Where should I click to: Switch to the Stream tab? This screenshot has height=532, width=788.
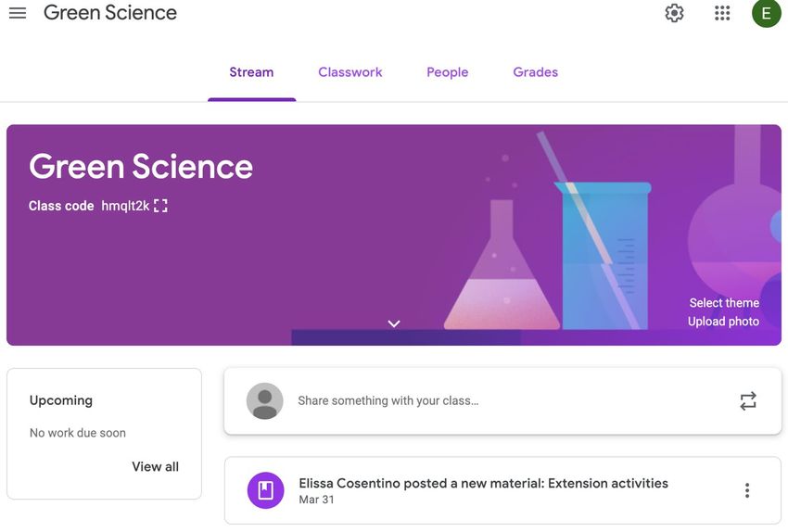coord(251,72)
